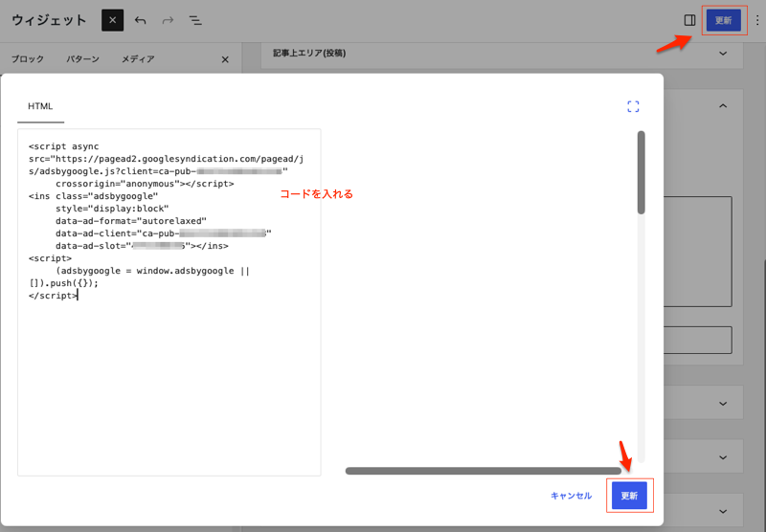Redo the last undone change
The image size is (766, 532).
tap(169, 20)
